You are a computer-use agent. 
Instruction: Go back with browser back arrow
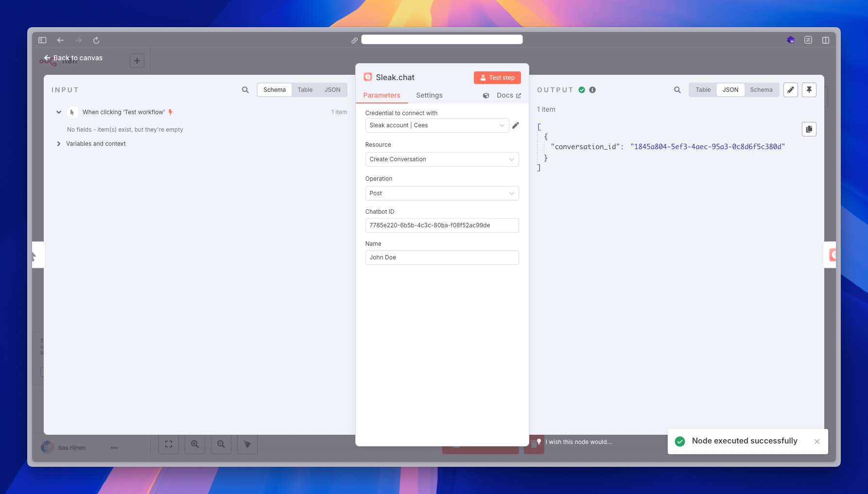[x=60, y=40]
